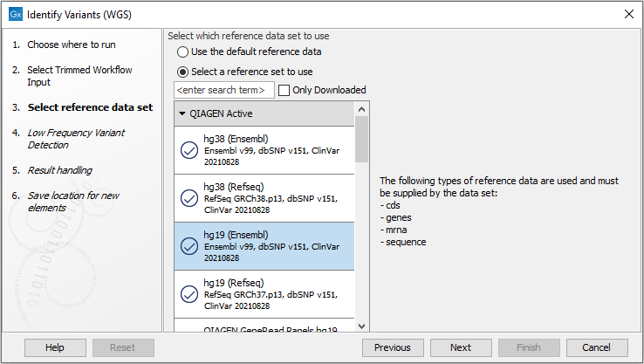The height and width of the screenshot is (364, 644).
Task: Choose the hg19 (Ensembl) reference set
Action: [264, 246]
